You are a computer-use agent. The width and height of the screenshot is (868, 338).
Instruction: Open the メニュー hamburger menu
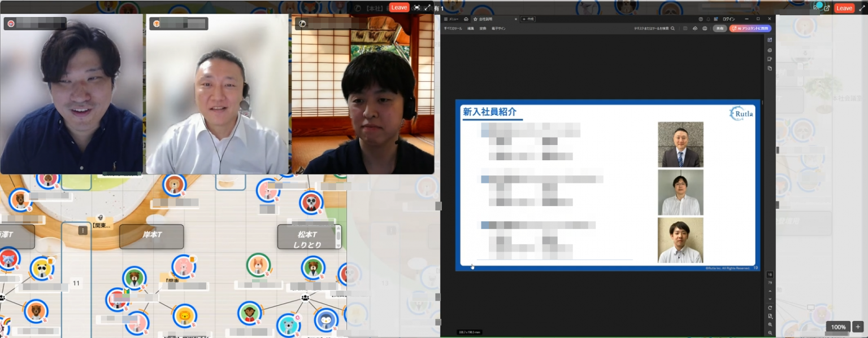451,19
